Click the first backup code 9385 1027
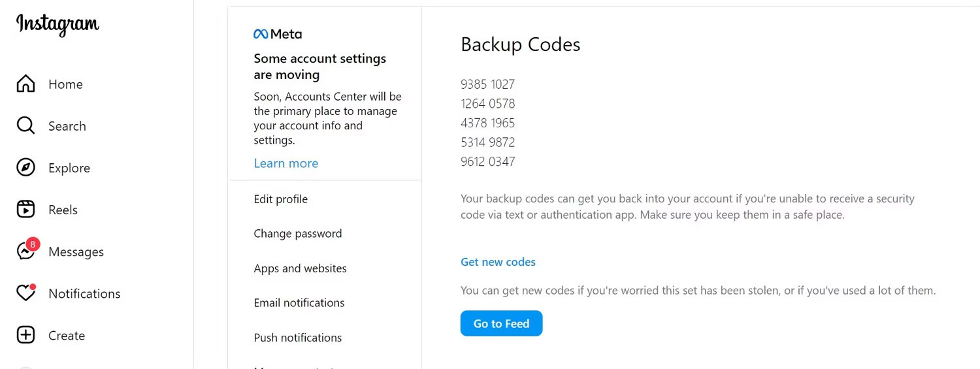980x369 pixels. (487, 84)
